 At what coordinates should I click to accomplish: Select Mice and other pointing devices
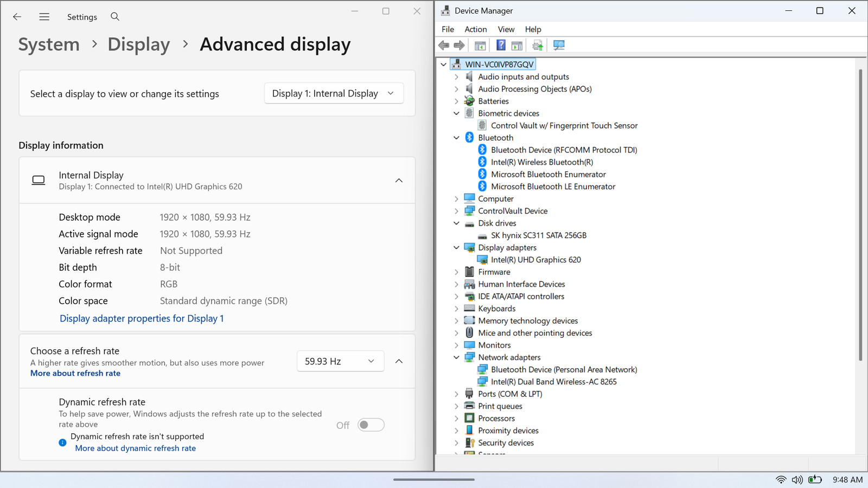click(x=535, y=333)
